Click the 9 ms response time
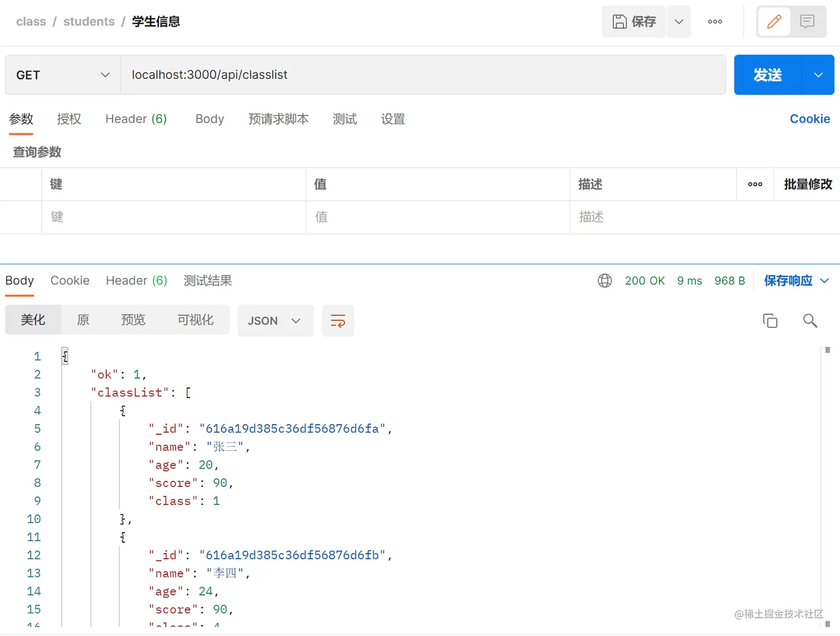The height and width of the screenshot is (636, 840). click(689, 281)
